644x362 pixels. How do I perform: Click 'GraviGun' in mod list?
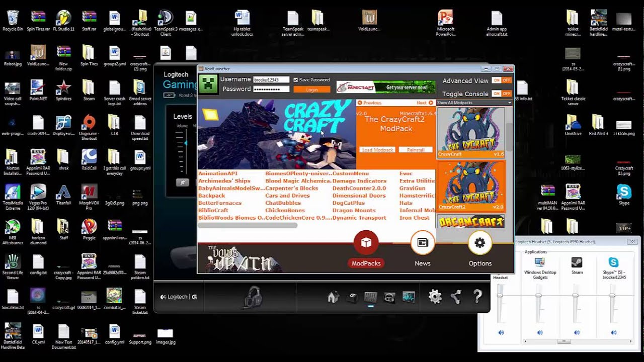point(413,188)
